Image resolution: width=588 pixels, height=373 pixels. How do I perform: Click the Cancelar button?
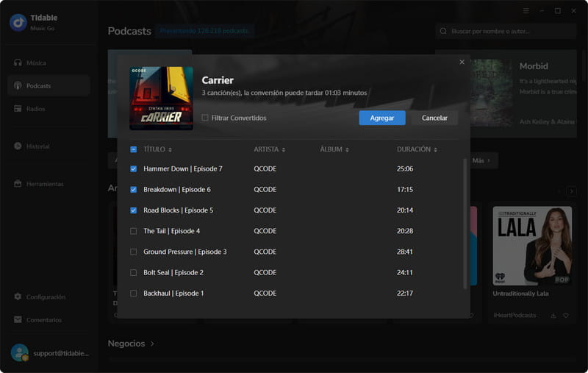434,118
